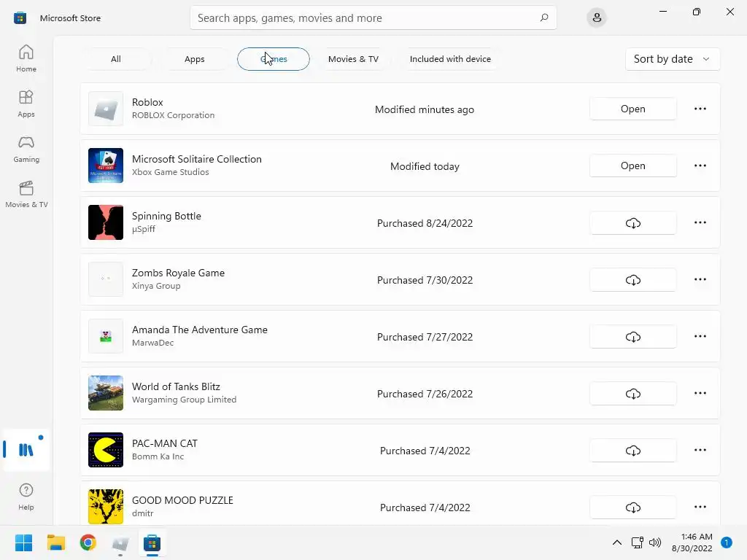Select the Apps filter tab
The image size is (747, 560).
[194, 59]
